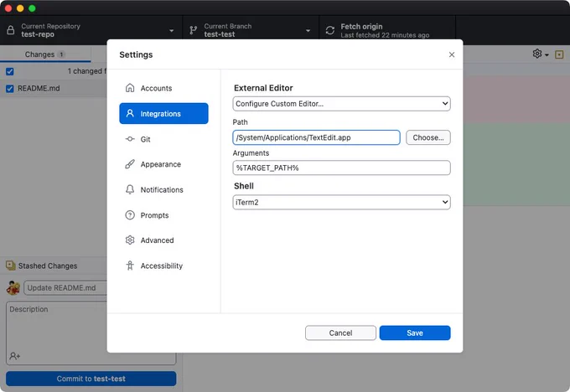Open Notifications settings

coord(163,189)
